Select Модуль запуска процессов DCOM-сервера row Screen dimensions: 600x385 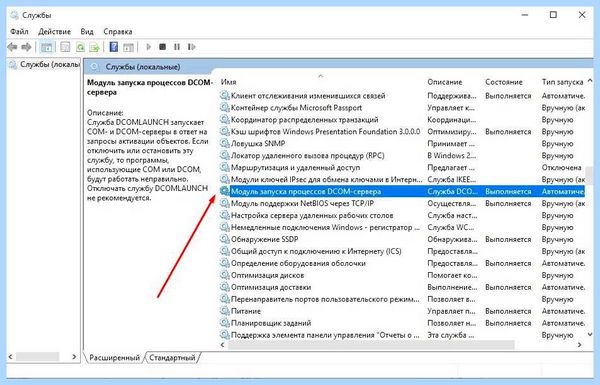tap(403, 191)
